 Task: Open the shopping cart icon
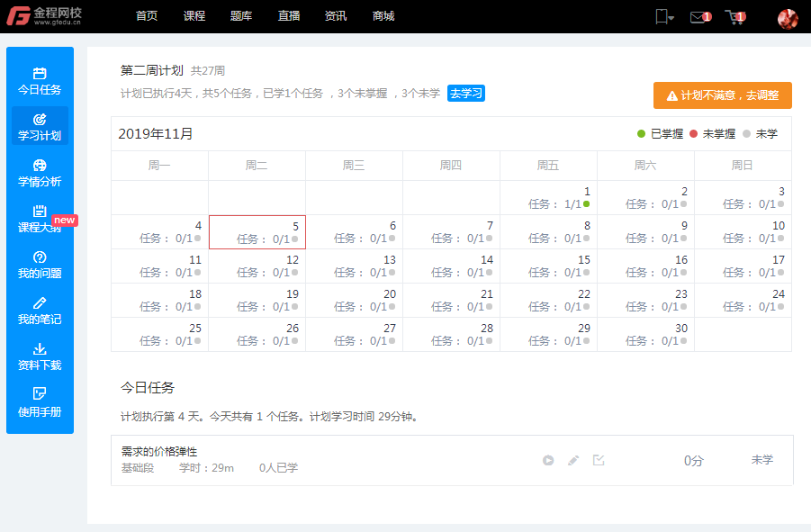pos(734,16)
